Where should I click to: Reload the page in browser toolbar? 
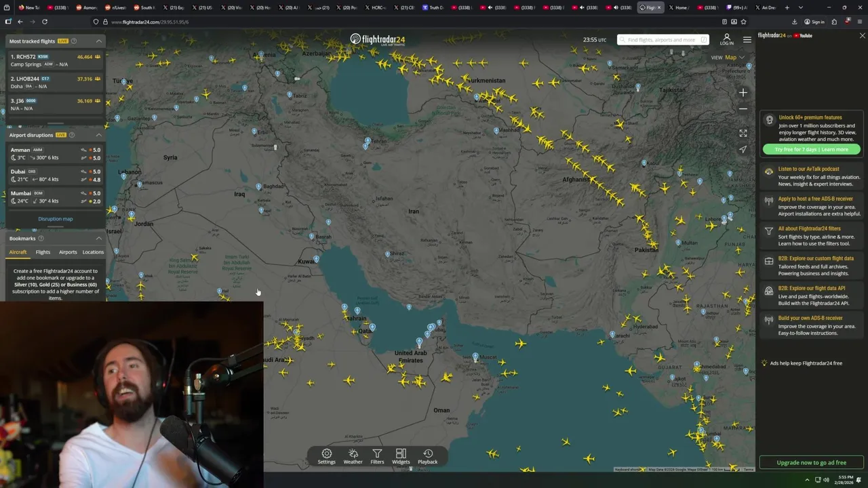pyautogui.click(x=45, y=22)
